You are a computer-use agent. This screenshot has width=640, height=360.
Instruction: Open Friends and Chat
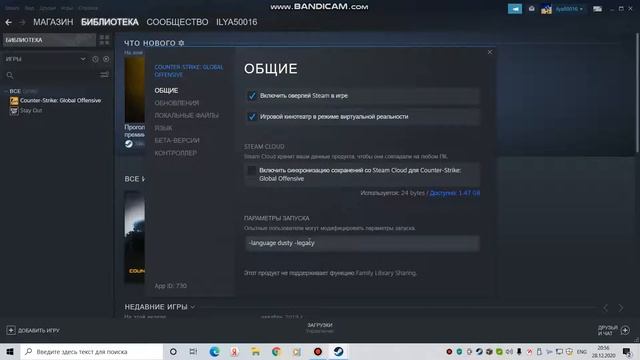(x=613, y=330)
